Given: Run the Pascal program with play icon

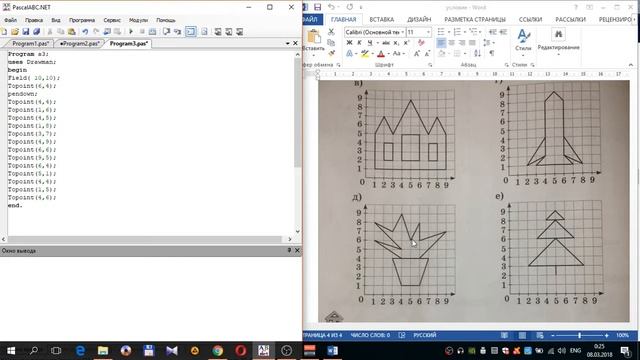Looking at the screenshot, I should click(x=131, y=31).
